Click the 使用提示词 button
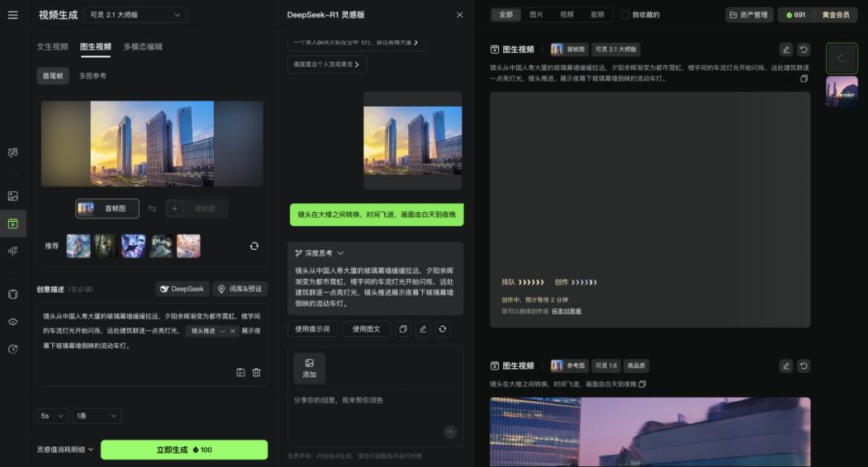868x467 pixels. tap(312, 329)
